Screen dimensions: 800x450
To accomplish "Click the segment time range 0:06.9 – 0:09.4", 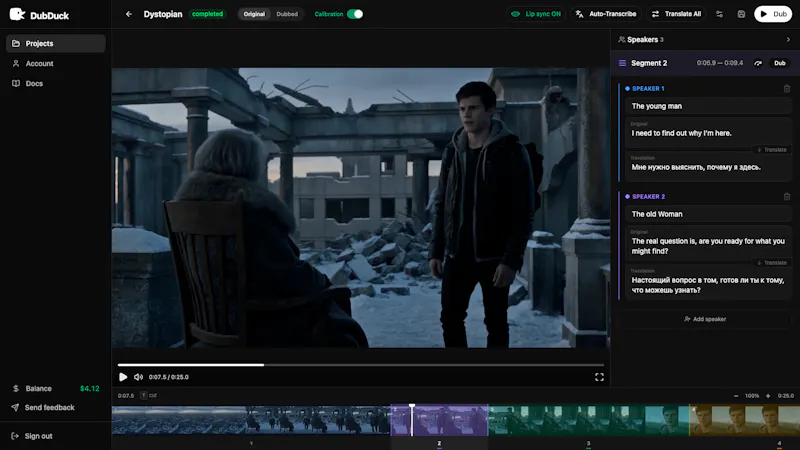I will 719,63.
